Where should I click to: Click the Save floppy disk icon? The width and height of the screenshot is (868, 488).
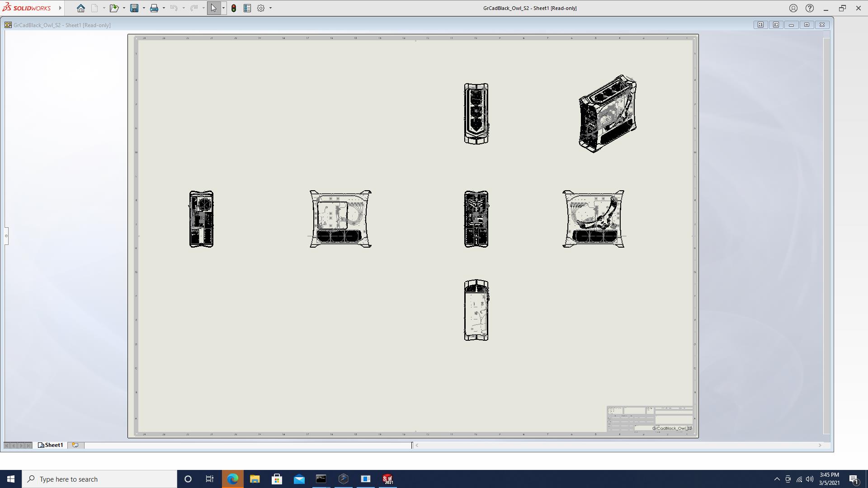pyautogui.click(x=134, y=8)
